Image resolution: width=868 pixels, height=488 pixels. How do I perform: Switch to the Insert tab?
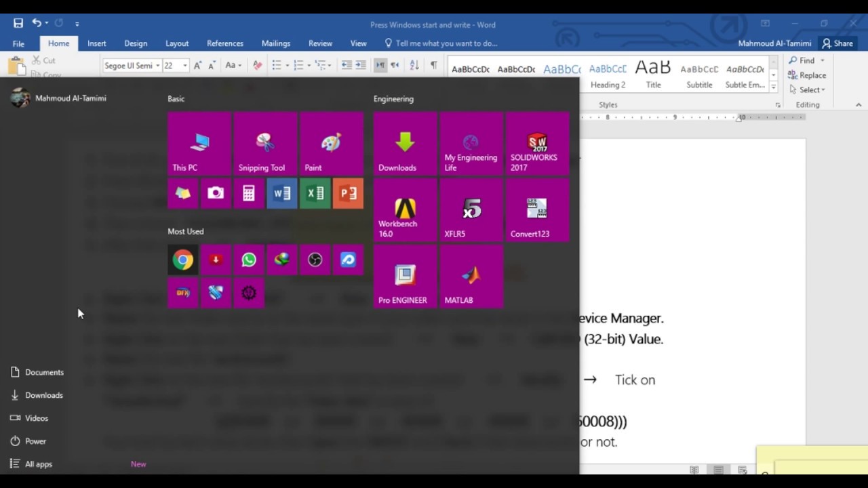coord(96,43)
